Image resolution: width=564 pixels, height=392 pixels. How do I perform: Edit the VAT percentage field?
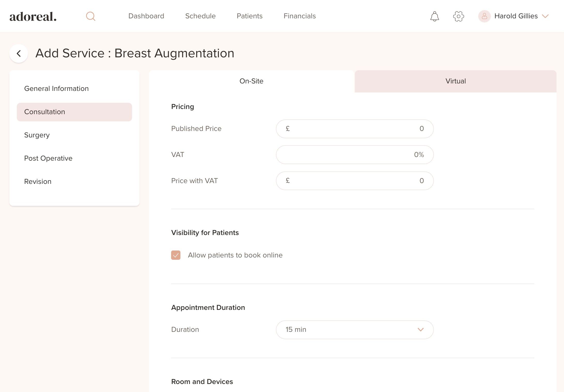click(x=355, y=155)
